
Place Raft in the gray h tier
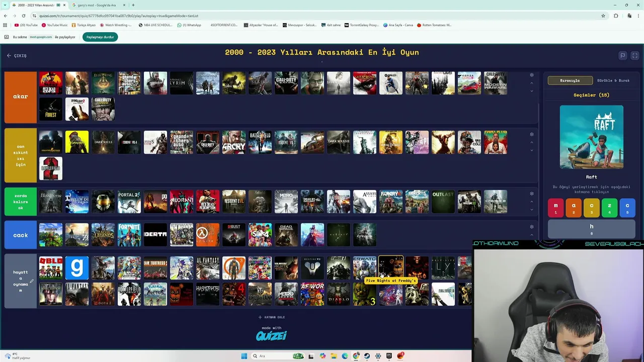[592, 229]
